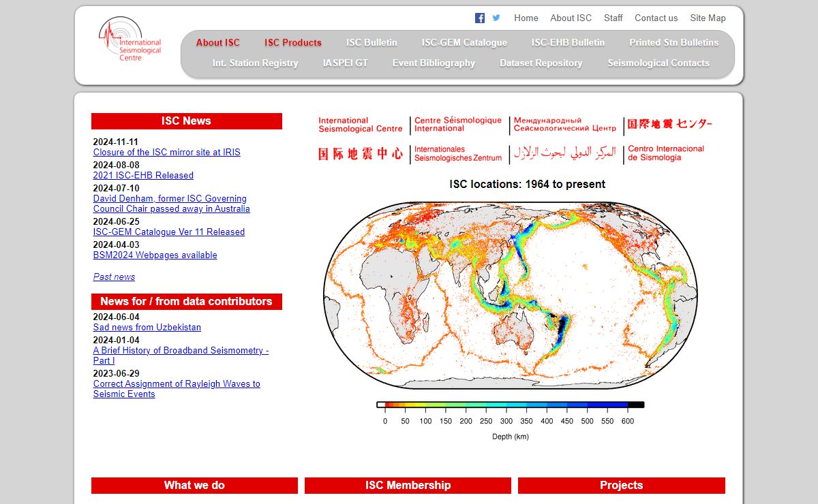The width and height of the screenshot is (818, 504).
Task: Open 2021 ISC-EHB Released news link
Action: tap(143, 176)
